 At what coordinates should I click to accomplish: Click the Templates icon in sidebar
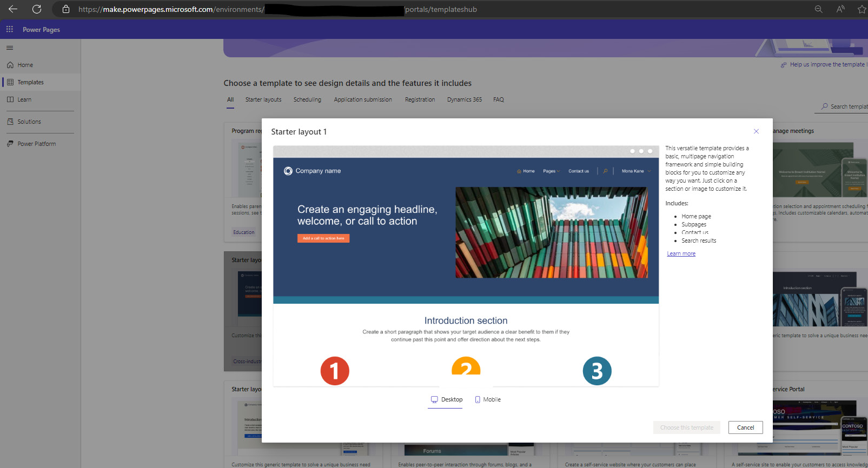[x=10, y=82]
